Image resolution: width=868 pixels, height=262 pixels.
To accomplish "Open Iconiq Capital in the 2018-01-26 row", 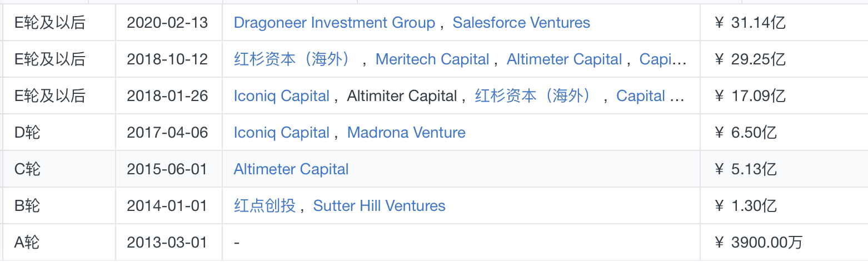I will click(x=282, y=96).
